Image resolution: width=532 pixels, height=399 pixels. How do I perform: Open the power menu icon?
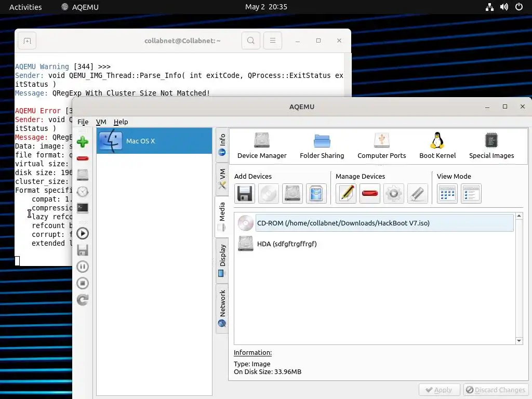coord(519,7)
